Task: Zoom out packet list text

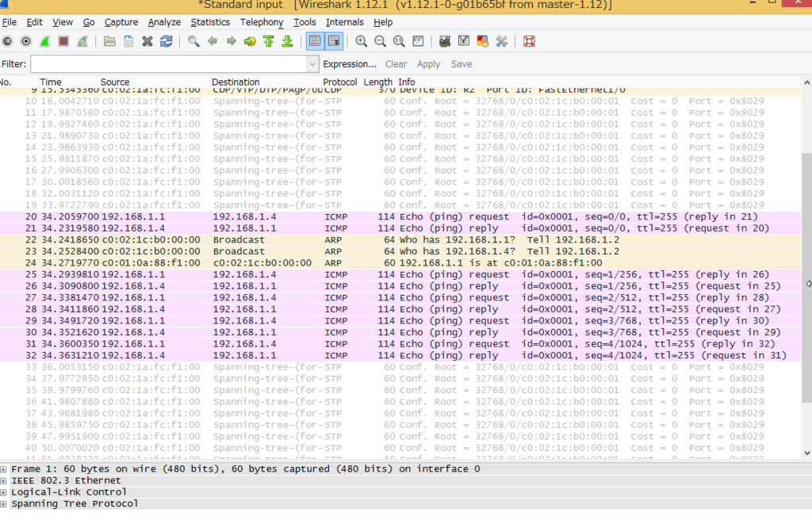Action: click(380, 41)
